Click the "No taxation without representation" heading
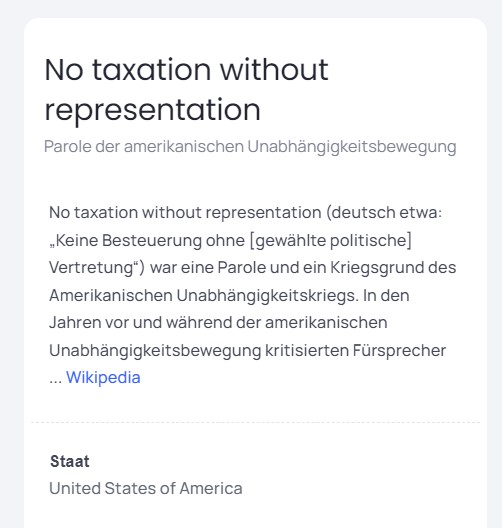The width and height of the screenshot is (502, 528). point(186,90)
